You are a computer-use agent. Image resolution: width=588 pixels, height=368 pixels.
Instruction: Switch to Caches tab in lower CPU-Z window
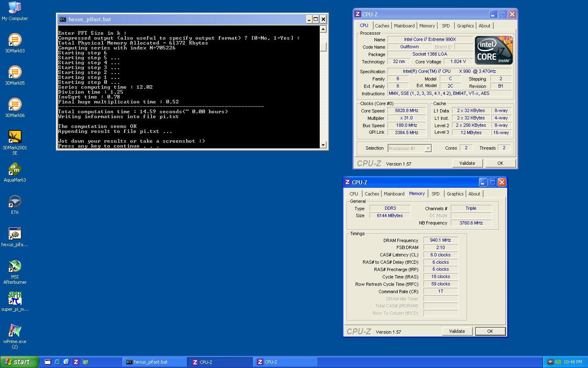point(372,194)
